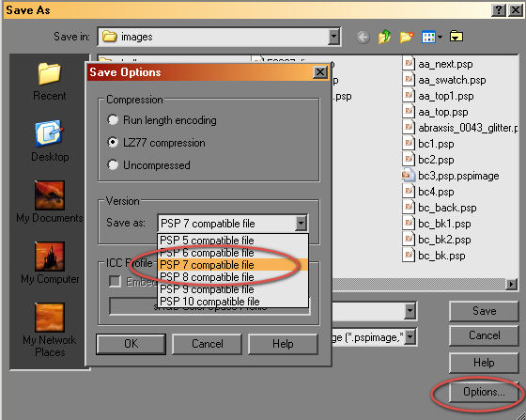Select file icon for bc2.psp

[409, 159]
